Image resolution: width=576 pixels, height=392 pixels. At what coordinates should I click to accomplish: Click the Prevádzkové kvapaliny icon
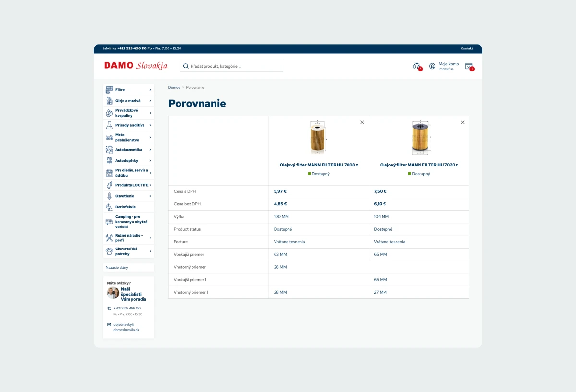tap(109, 113)
